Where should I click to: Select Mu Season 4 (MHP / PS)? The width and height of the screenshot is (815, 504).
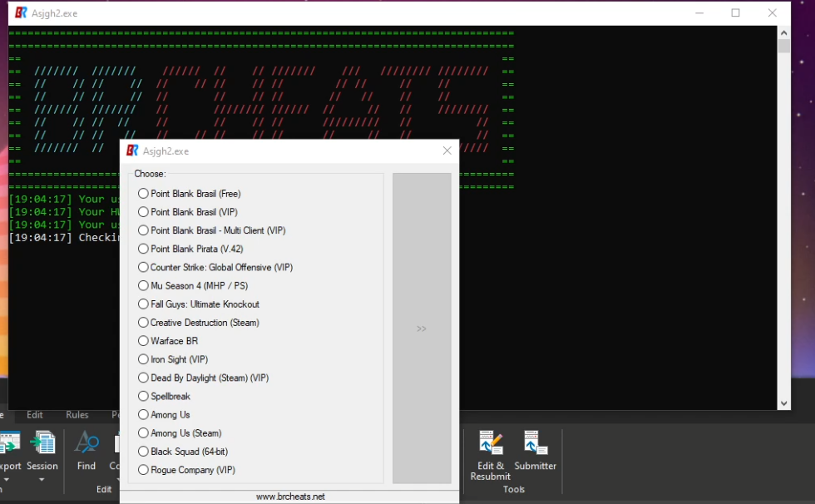193,286
